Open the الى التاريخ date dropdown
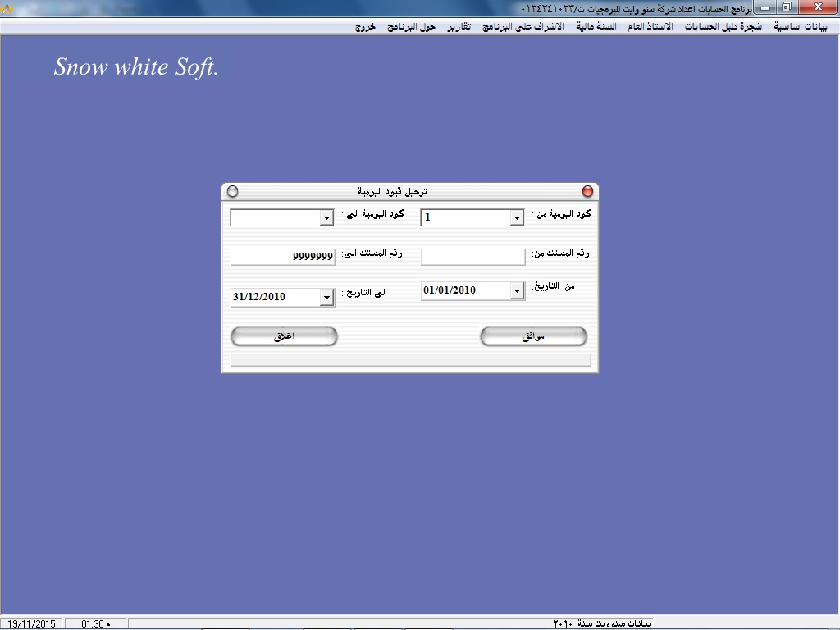This screenshot has height=630, width=840. pyautogui.click(x=326, y=298)
